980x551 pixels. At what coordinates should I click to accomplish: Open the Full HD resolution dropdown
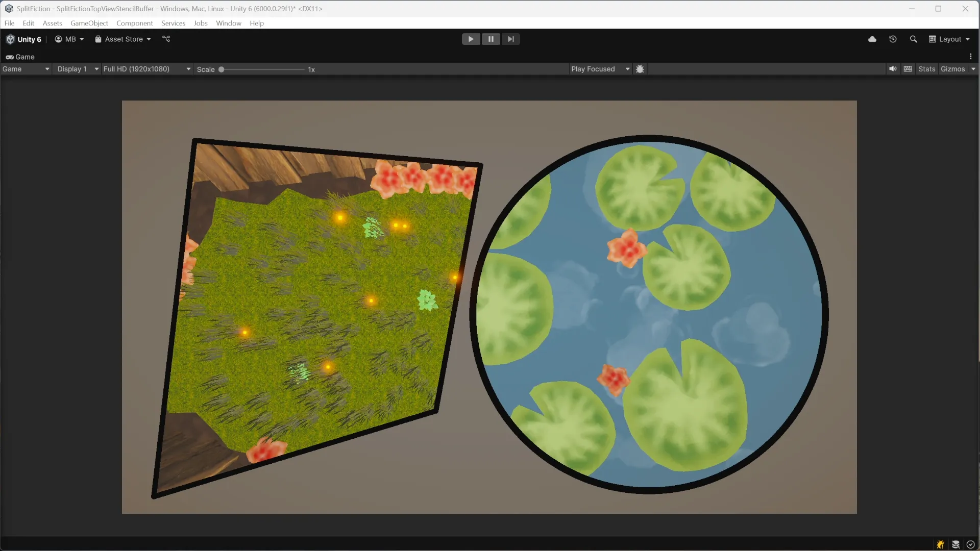(147, 69)
